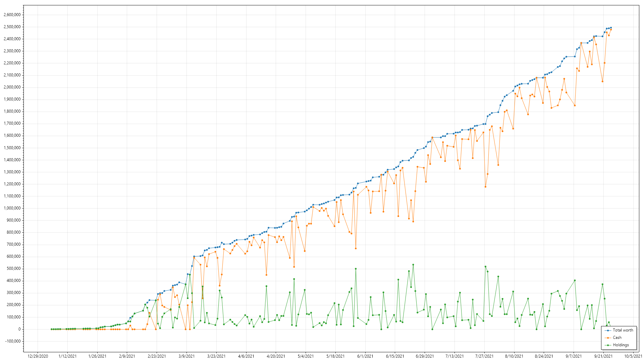Click the blue Total worth legend marker
644x362 pixels.
(608, 330)
